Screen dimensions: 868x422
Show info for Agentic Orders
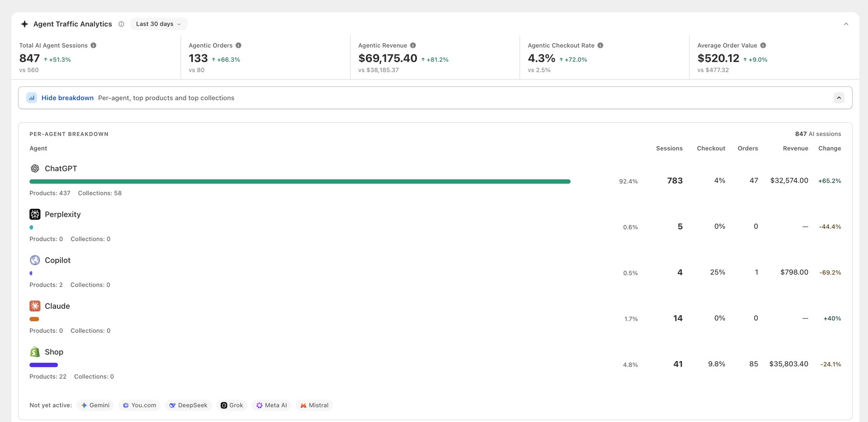238,45
